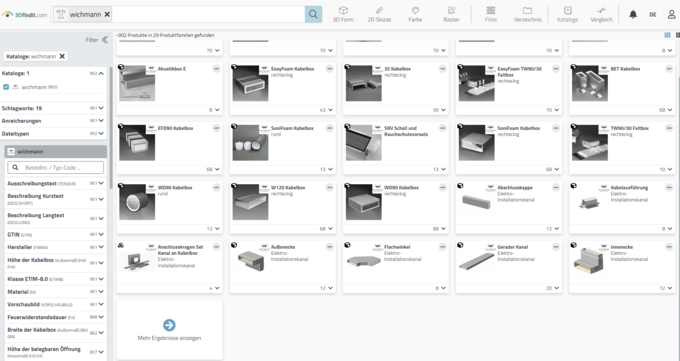Viewport: 680px width, 361px height.
Task: Open options menu for W120 Kabelbox
Action: click(x=330, y=187)
